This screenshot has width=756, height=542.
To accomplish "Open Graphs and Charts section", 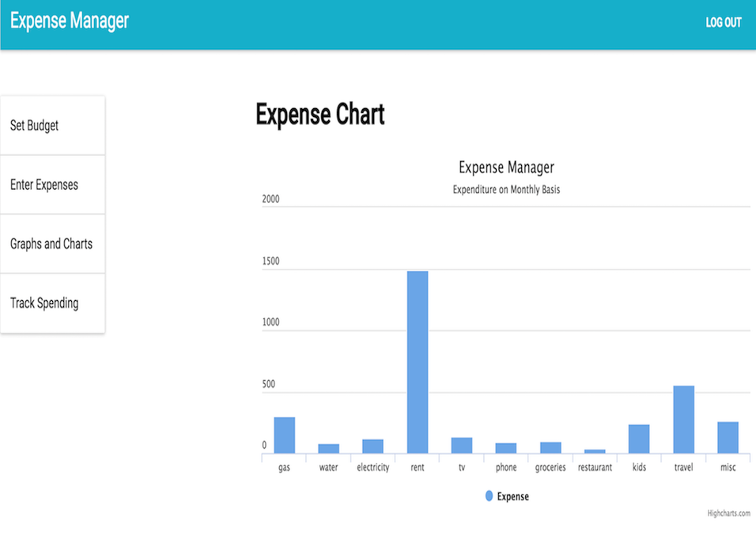I will 52,244.
